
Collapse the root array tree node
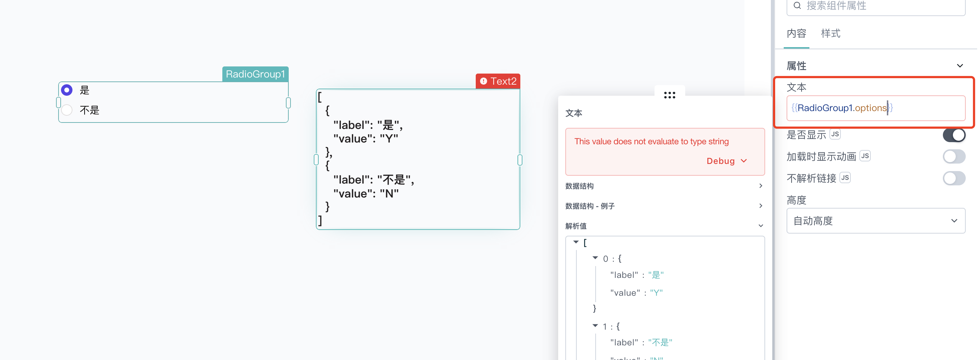(576, 242)
